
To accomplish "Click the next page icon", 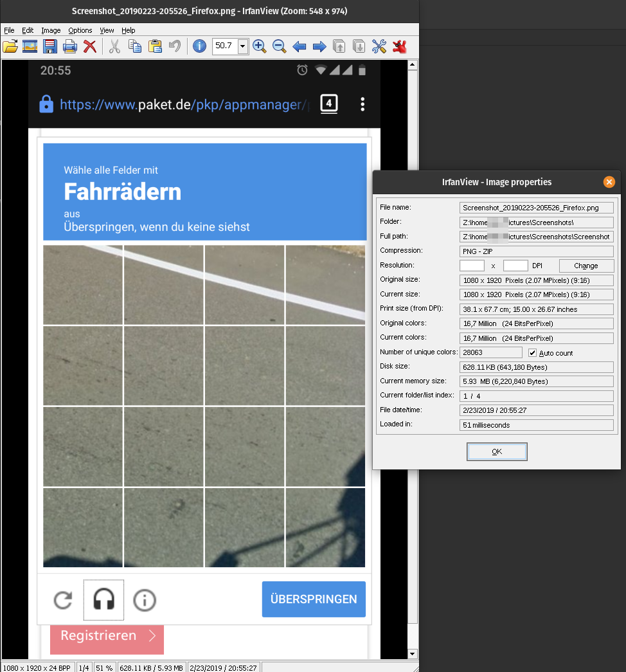I will point(359,46).
